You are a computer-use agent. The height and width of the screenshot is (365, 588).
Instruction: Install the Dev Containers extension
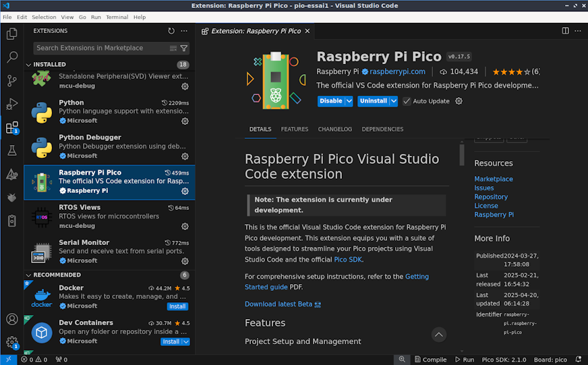171,341
